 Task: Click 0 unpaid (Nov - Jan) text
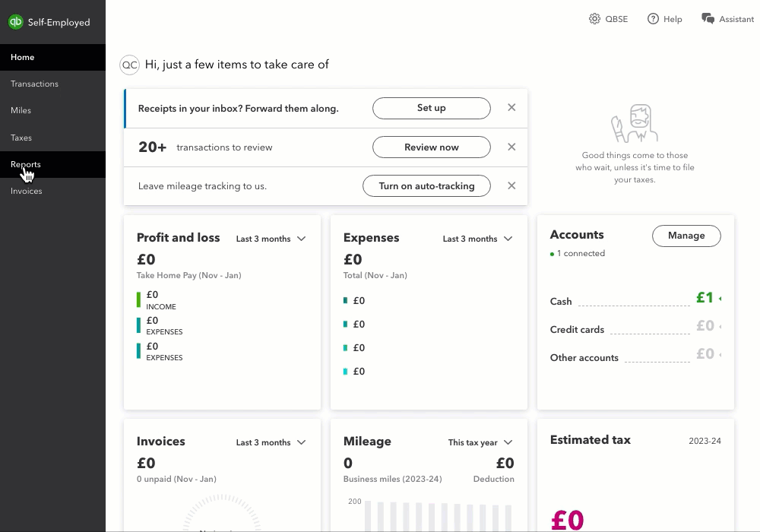coord(176,479)
